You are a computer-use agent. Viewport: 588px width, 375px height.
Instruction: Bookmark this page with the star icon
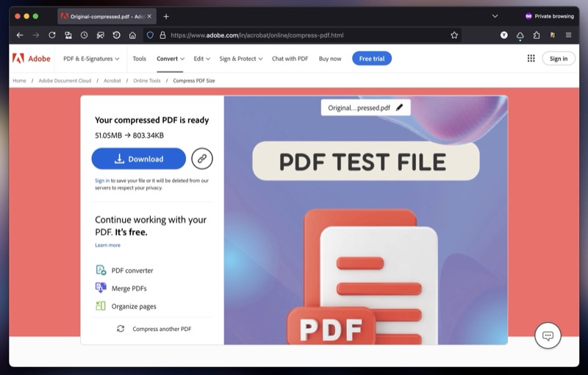[454, 35]
